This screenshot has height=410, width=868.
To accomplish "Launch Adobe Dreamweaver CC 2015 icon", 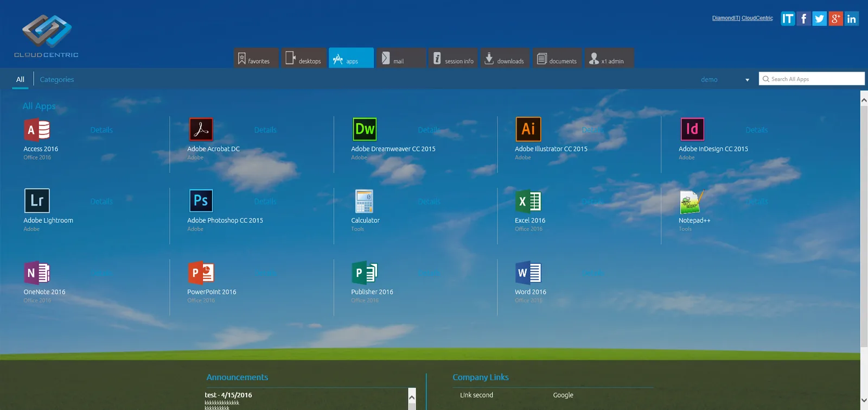I will [x=365, y=129].
